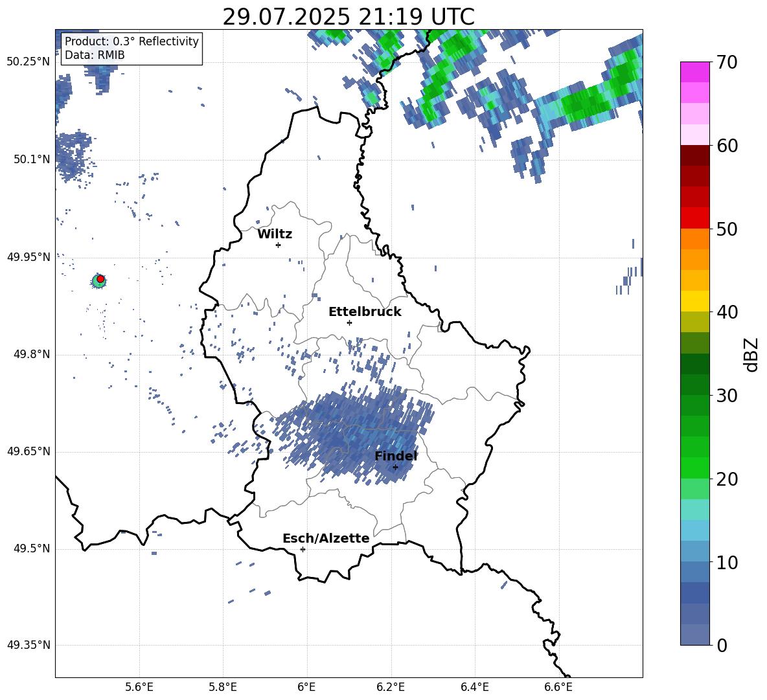Click the Ettelbruck station cross marker

point(349,322)
